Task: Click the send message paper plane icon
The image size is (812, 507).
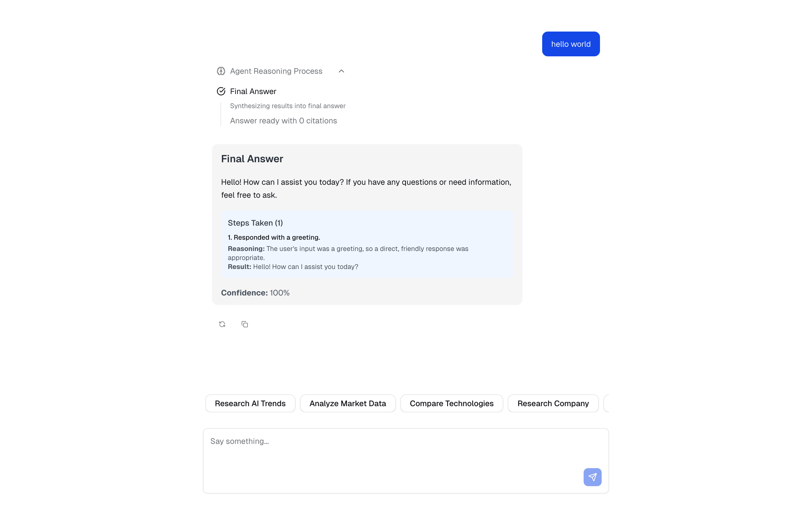Action: [592, 477]
